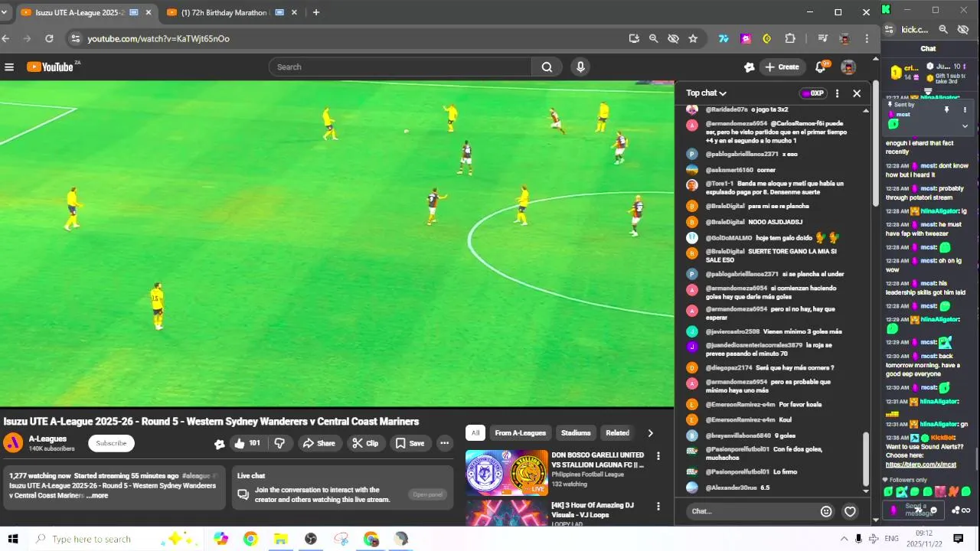Open a new browser tab
Viewport: 980px width, 551px height.
(x=316, y=12)
